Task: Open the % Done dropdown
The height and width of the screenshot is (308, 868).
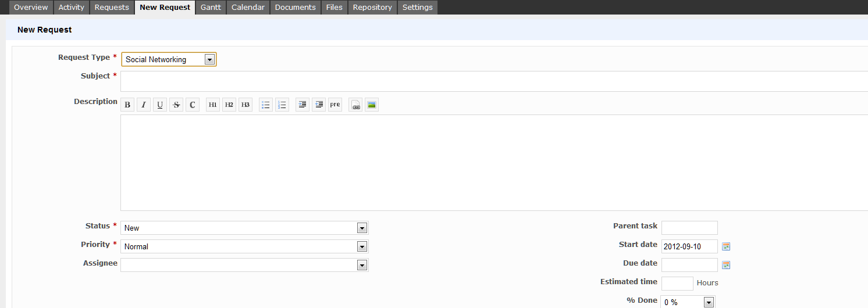Action: click(x=688, y=302)
